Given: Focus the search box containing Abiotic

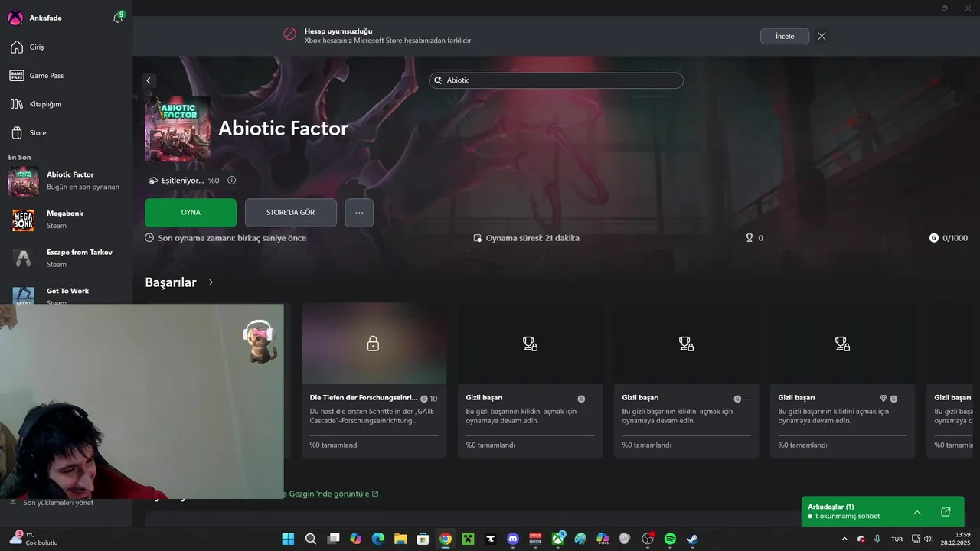Looking at the screenshot, I should point(556,80).
